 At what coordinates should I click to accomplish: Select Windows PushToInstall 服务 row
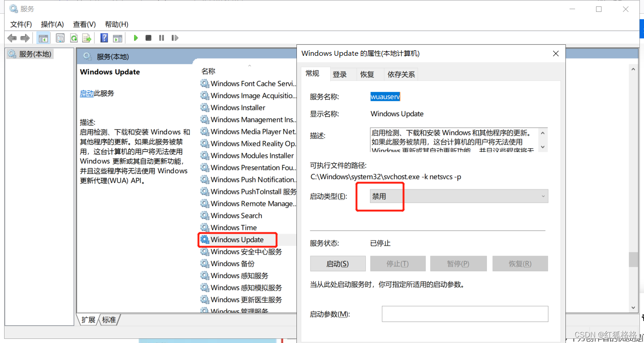tap(248, 191)
